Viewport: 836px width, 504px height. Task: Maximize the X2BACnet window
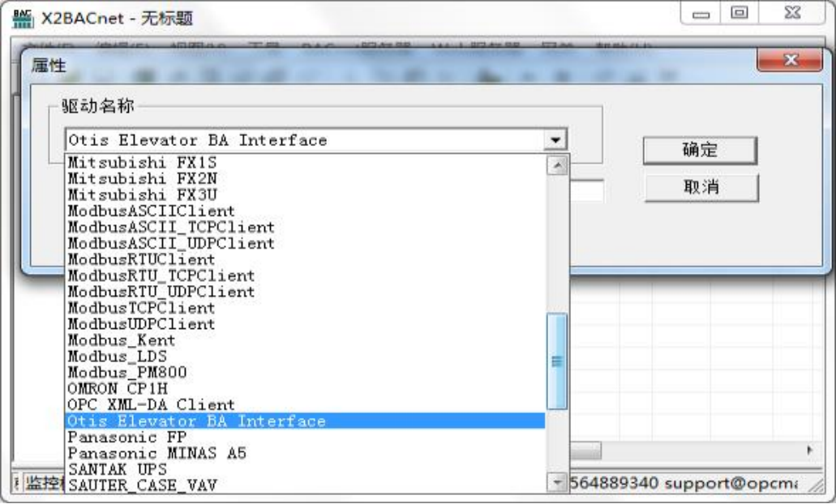click(x=740, y=13)
